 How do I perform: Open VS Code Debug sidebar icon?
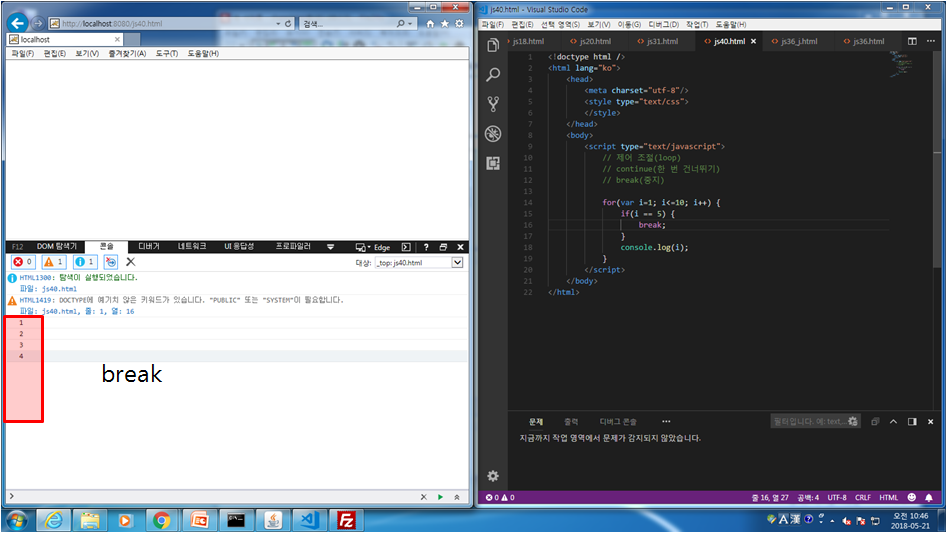pyautogui.click(x=493, y=133)
